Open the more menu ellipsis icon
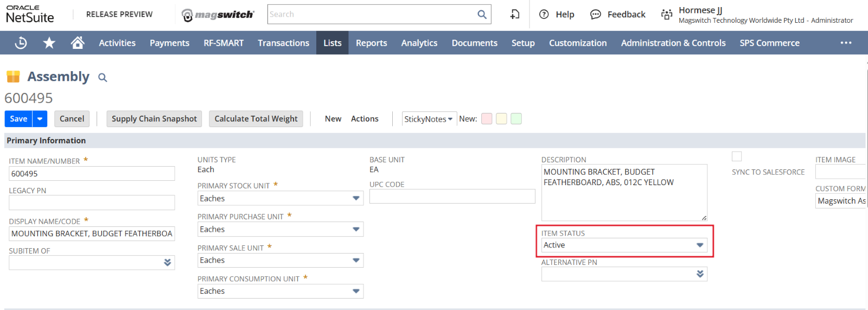The image size is (868, 310). (x=846, y=43)
